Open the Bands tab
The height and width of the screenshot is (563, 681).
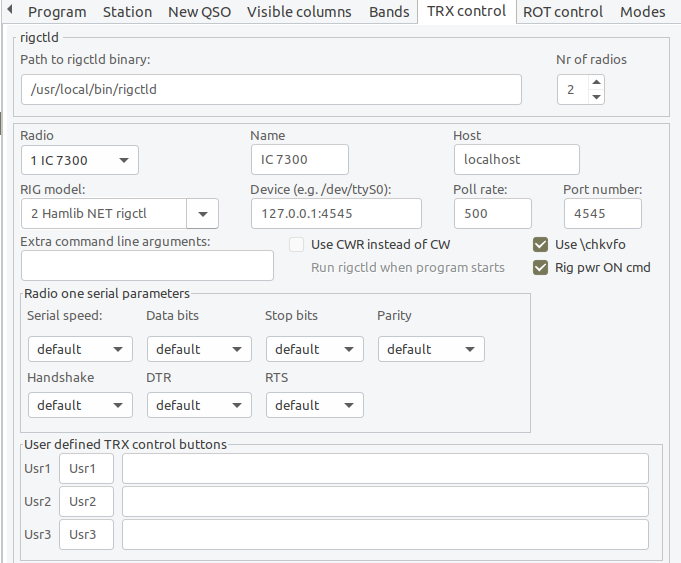(389, 12)
